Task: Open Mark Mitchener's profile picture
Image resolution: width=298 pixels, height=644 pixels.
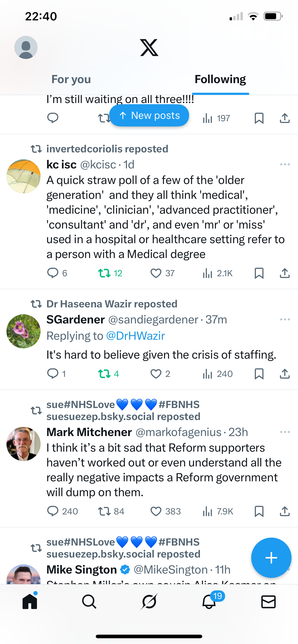Action: 24,444
